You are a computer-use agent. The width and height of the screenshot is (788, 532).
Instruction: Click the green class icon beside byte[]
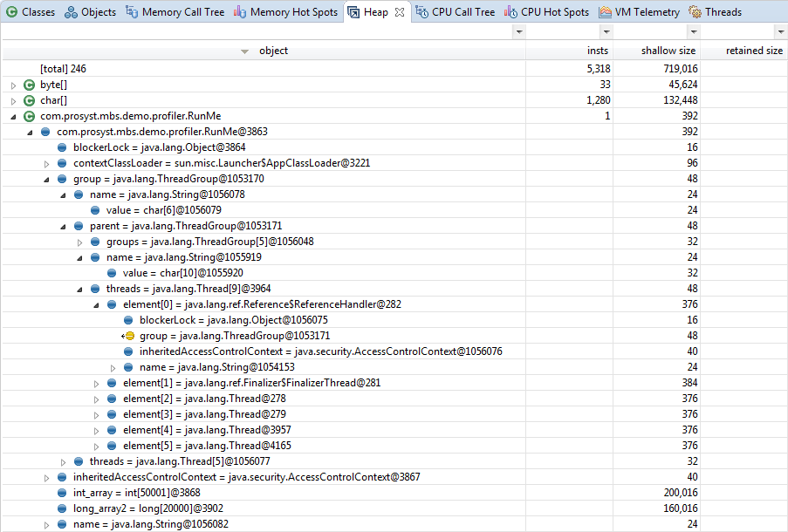click(29, 85)
